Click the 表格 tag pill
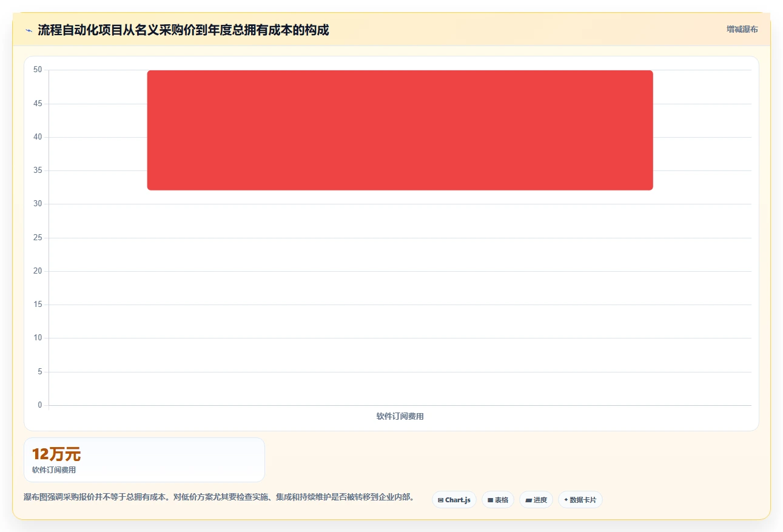Viewport: 783px width, 532px height. [x=498, y=500]
